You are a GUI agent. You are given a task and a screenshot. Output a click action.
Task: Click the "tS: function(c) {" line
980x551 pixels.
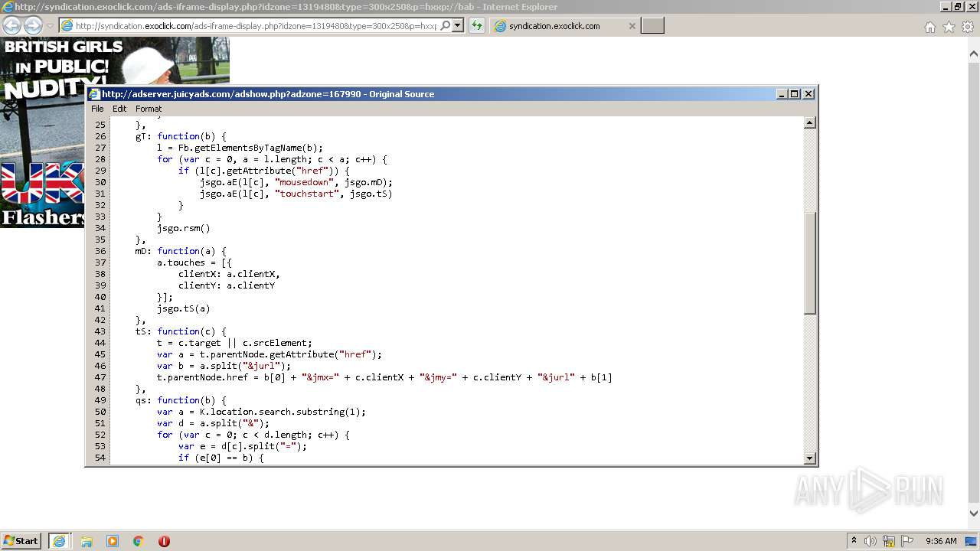click(x=181, y=331)
